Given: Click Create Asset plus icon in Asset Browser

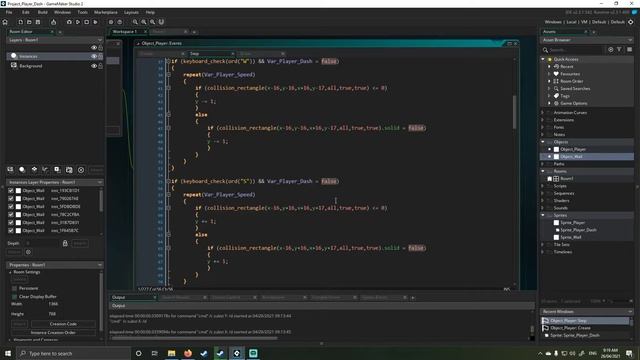Looking at the screenshot, I should click(611, 49).
